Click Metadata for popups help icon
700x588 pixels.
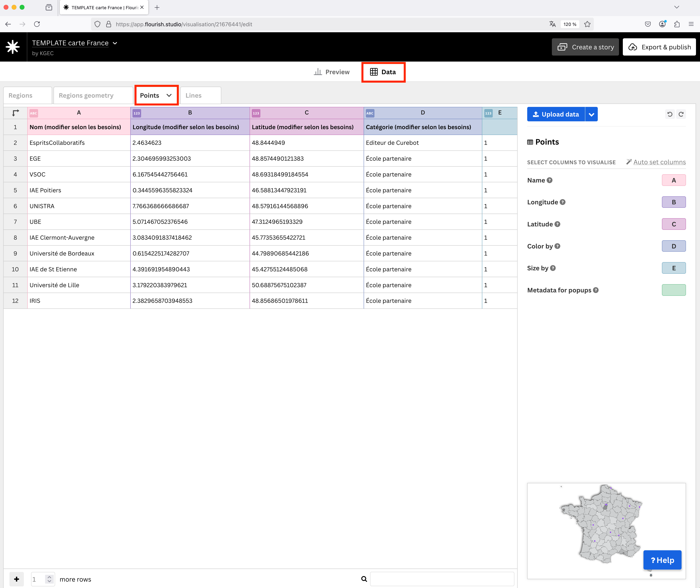click(x=596, y=290)
